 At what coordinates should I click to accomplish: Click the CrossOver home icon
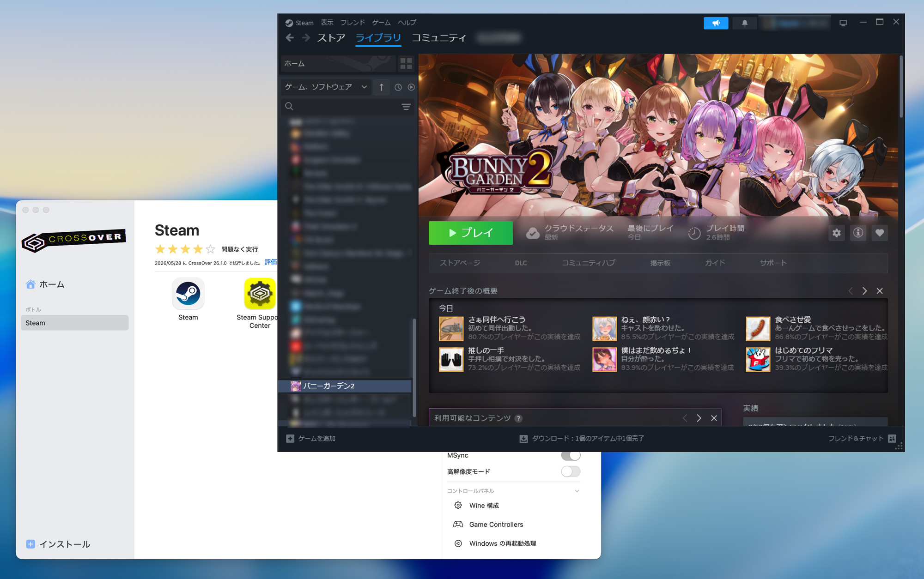tap(30, 284)
